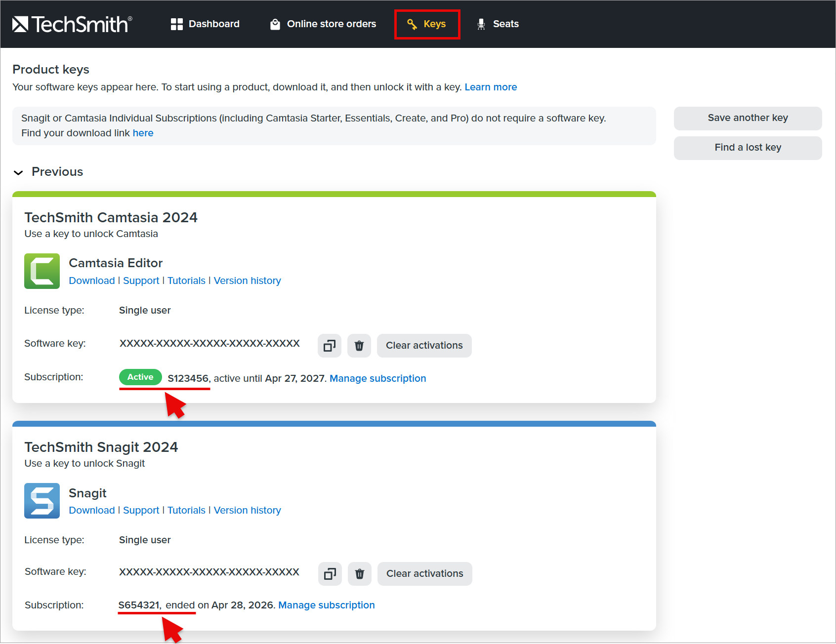Collapse the Previous section chevron
Image resolution: width=836 pixels, height=644 pixels.
tap(18, 172)
